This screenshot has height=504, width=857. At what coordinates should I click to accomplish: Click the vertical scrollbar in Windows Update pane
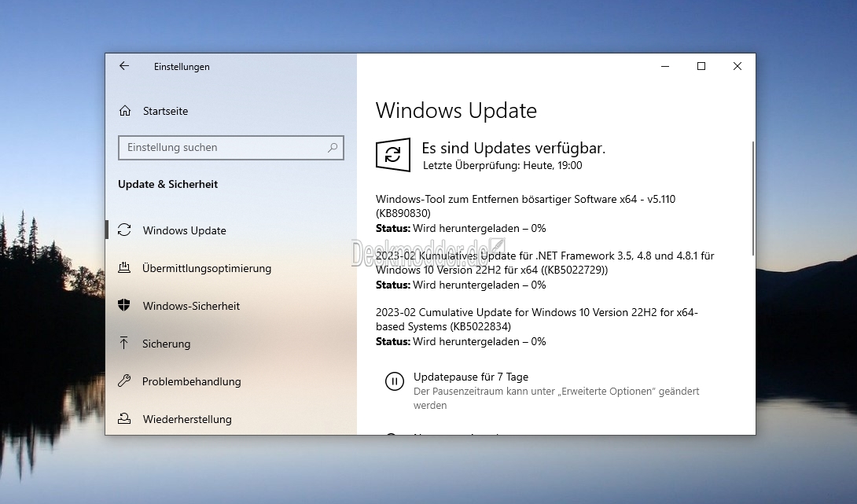[752, 198]
